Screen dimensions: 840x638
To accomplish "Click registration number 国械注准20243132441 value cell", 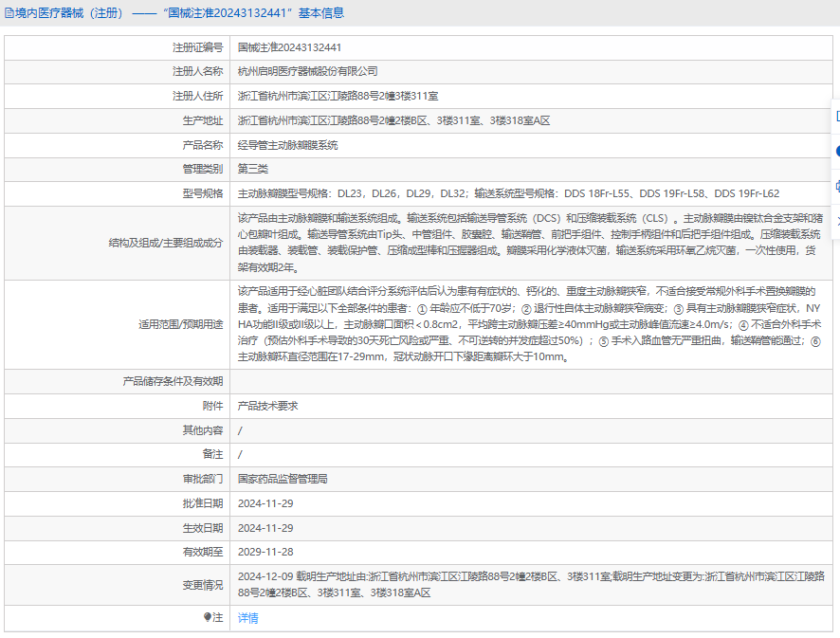I will point(289,46).
